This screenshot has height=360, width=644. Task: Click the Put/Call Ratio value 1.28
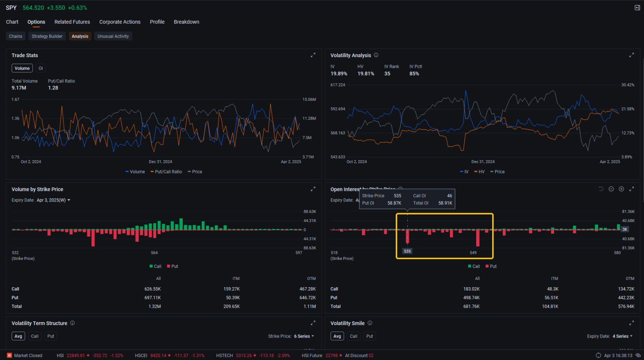point(53,88)
